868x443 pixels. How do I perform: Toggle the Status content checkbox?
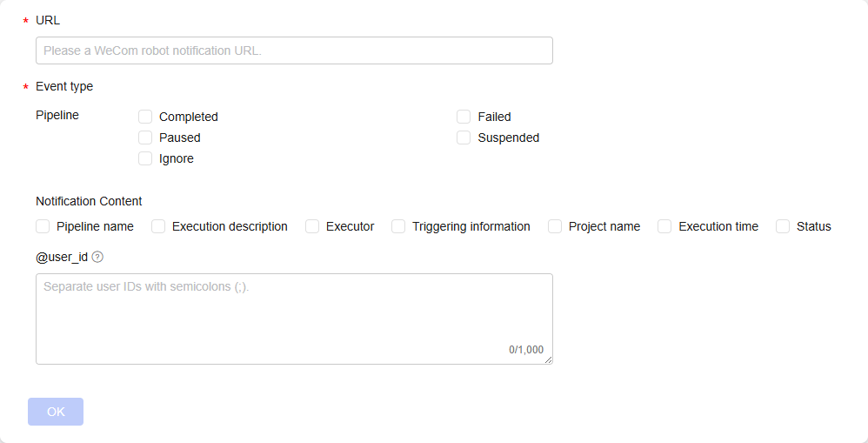[783, 226]
